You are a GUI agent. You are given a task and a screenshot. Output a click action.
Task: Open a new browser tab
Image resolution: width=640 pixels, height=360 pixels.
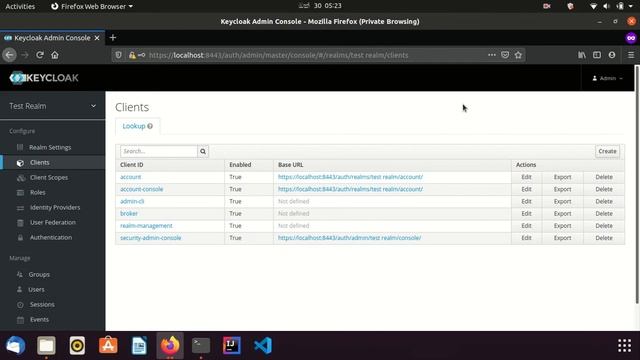pyautogui.click(x=113, y=38)
